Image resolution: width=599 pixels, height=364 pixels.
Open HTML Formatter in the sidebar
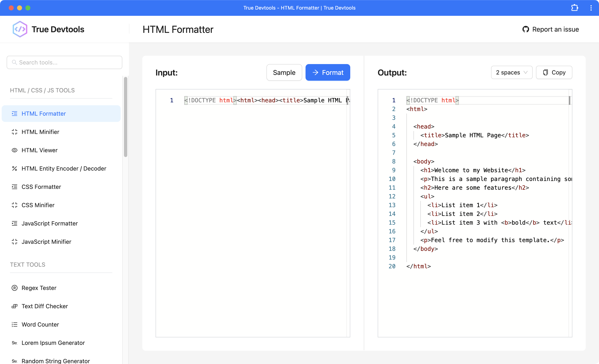point(61,114)
